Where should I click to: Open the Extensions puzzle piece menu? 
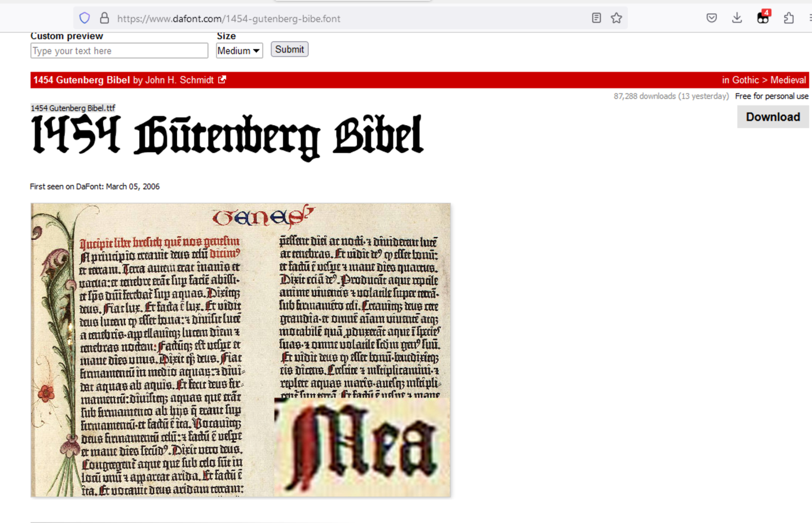coord(789,18)
